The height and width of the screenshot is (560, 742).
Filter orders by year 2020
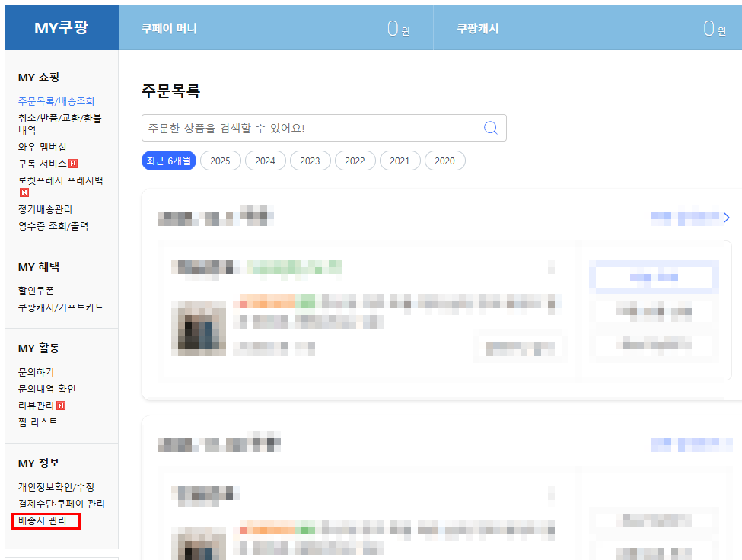(x=445, y=161)
